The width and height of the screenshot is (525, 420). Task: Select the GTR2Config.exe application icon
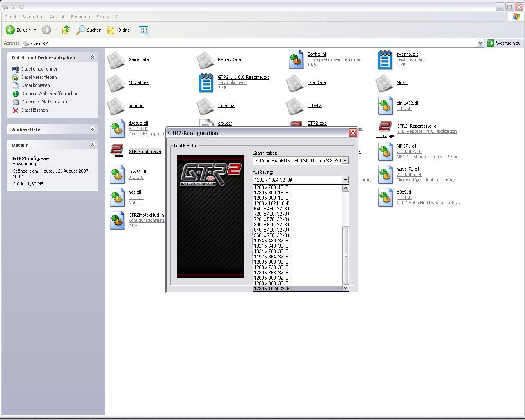click(117, 151)
